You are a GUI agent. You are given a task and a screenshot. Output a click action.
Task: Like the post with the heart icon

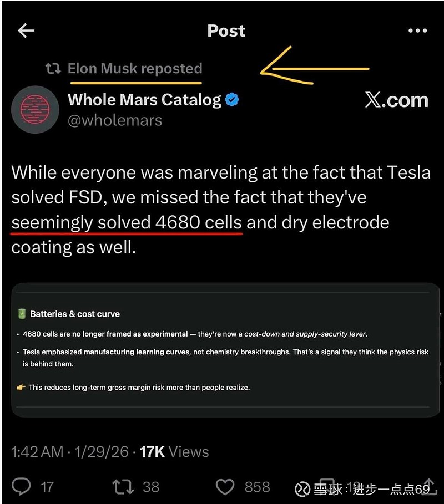(x=225, y=487)
